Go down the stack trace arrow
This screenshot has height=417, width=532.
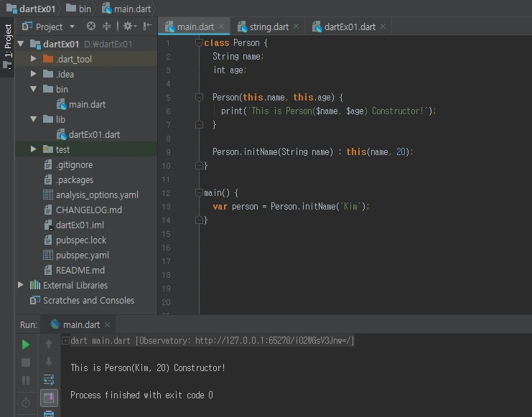pyautogui.click(x=49, y=362)
